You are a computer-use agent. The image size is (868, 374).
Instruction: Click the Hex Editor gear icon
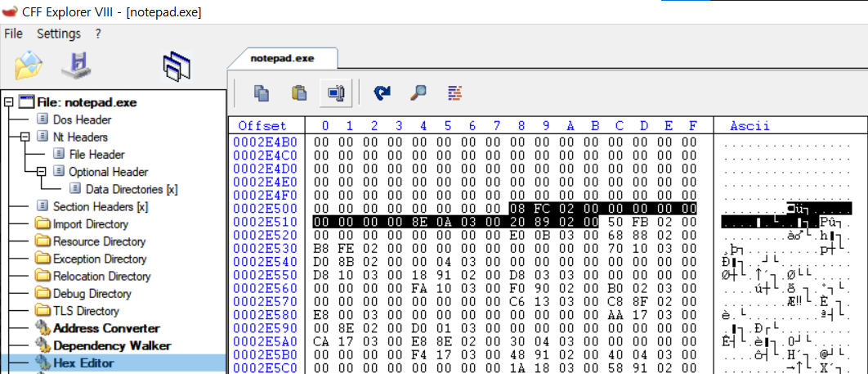coord(43,363)
